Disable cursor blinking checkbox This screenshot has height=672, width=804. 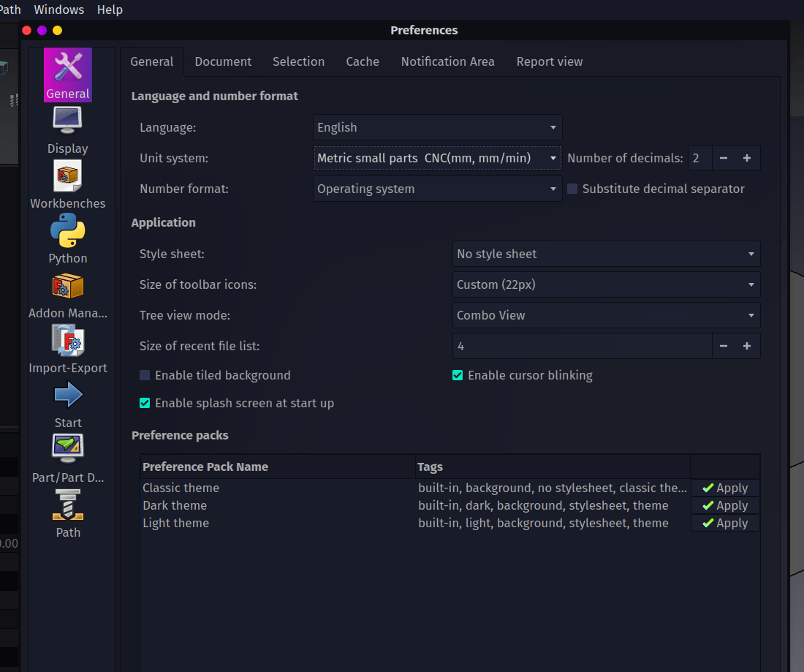click(x=458, y=375)
